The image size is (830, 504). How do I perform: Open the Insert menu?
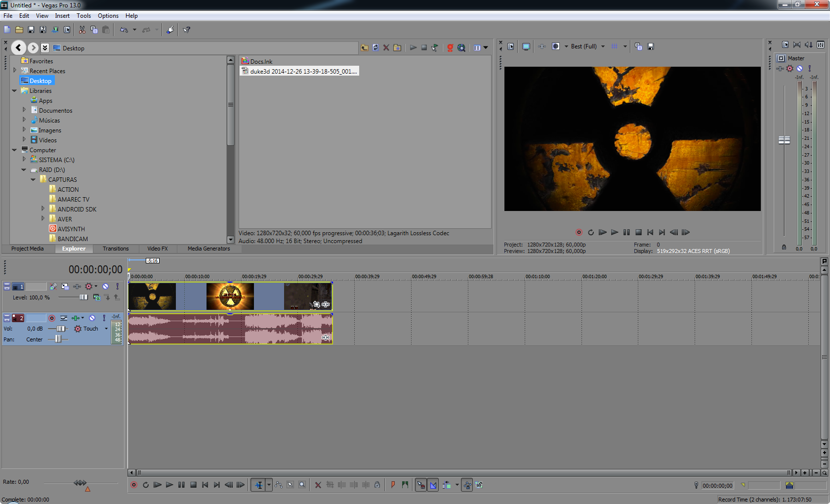[x=62, y=16]
